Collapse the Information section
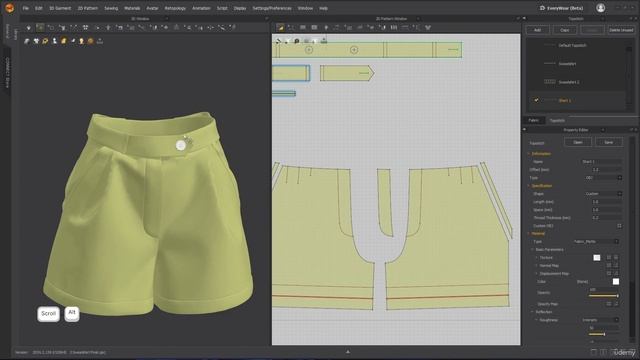This screenshot has height=360, width=640. click(529, 153)
